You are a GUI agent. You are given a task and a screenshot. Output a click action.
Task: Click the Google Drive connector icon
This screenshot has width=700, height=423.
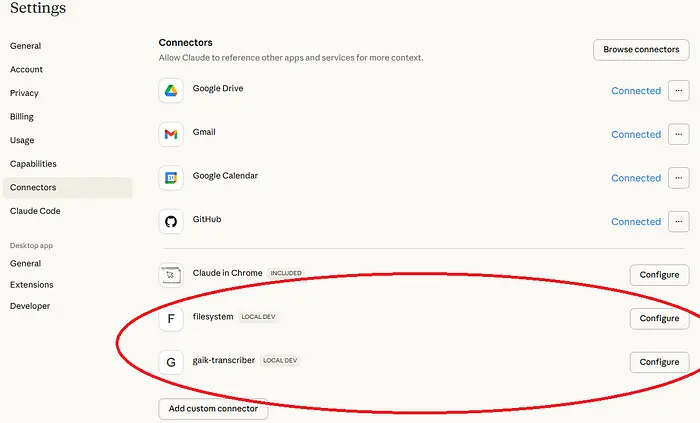pyautogui.click(x=171, y=90)
